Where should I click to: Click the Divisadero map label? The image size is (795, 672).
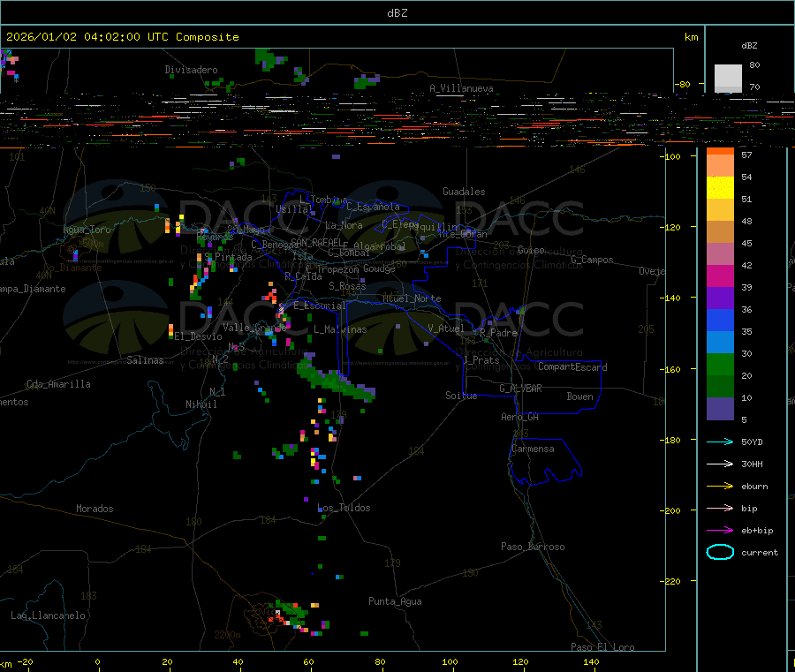click(191, 69)
